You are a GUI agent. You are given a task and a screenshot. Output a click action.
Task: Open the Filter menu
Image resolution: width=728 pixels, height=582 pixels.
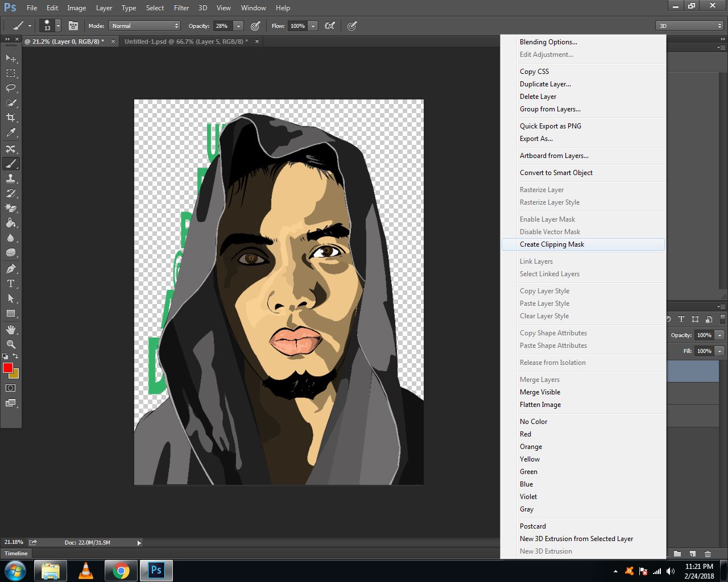point(181,8)
